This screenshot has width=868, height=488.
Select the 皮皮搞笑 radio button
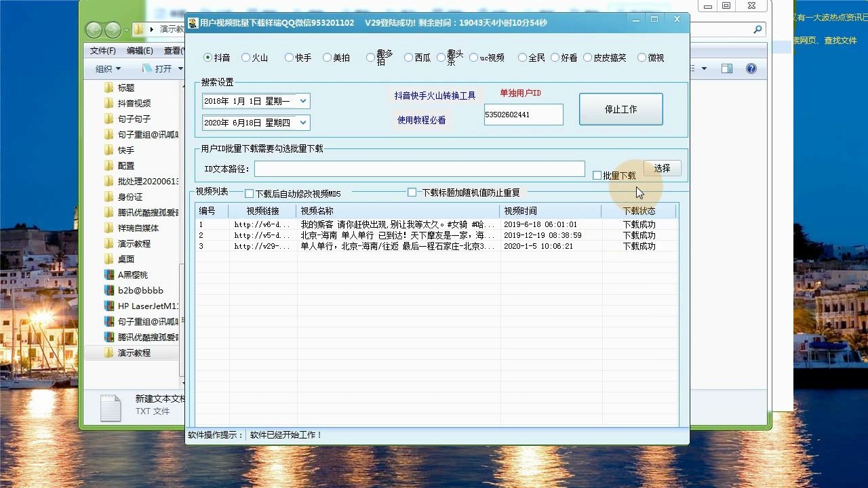pos(587,58)
